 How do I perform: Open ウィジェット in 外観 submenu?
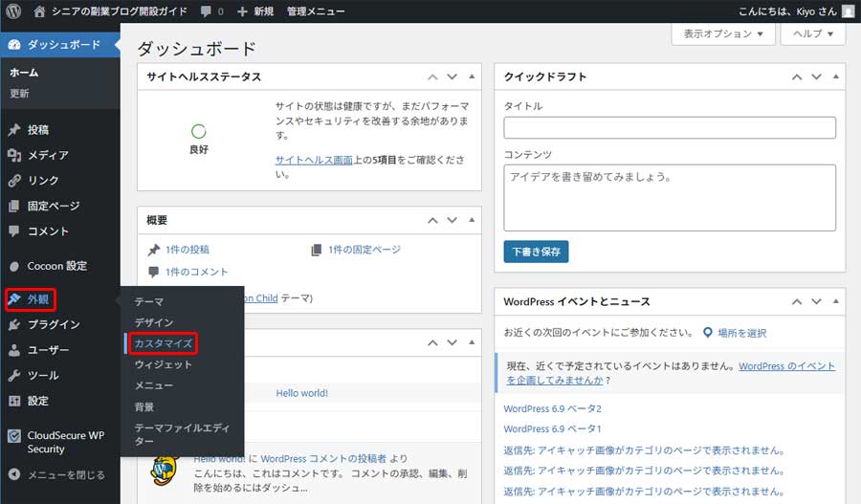coord(164,364)
